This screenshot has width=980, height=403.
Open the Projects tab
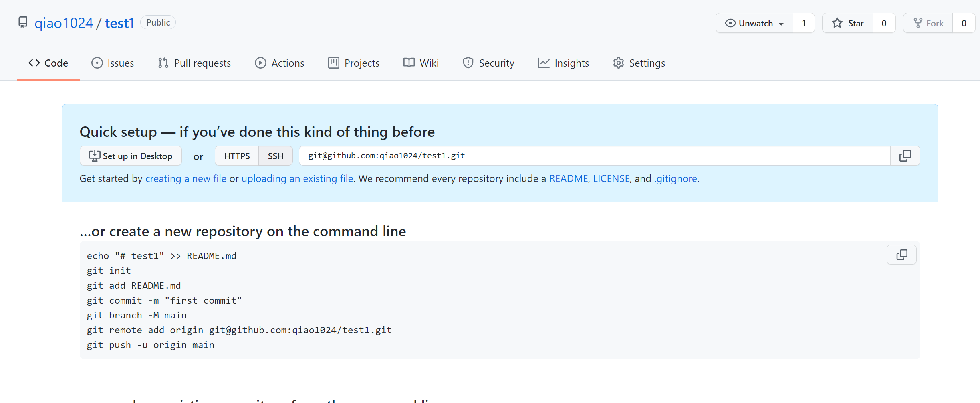coord(354,63)
